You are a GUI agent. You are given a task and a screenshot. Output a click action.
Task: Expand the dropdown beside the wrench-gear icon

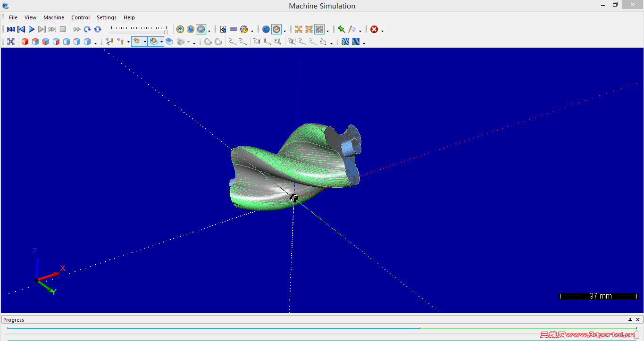252,30
